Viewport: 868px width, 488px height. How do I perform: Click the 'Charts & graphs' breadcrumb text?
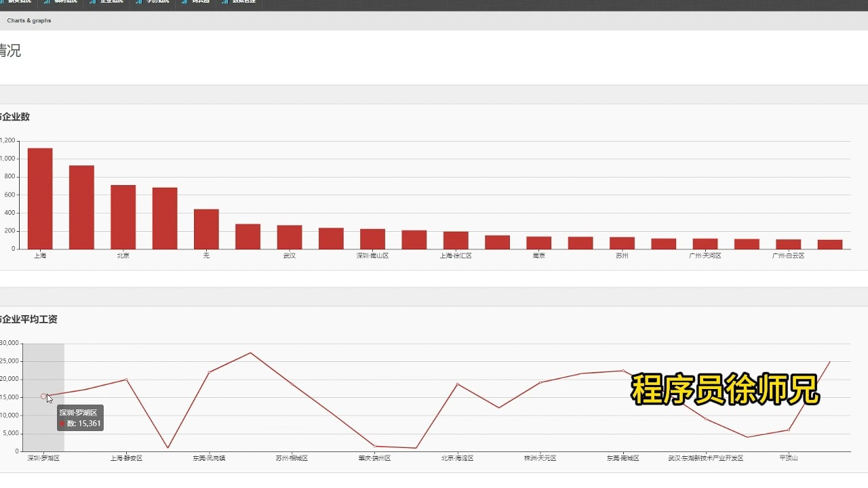(29, 20)
